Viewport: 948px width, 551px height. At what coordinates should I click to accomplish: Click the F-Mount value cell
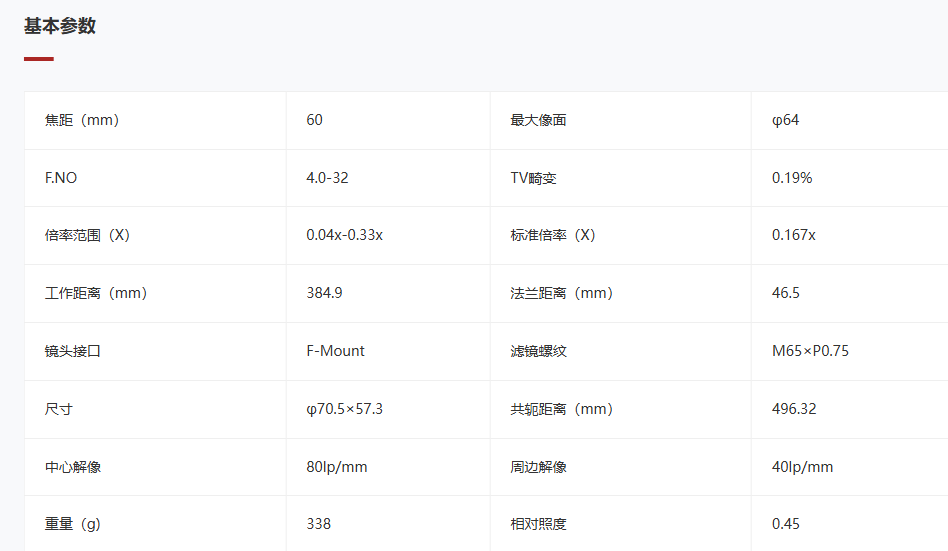point(388,351)
